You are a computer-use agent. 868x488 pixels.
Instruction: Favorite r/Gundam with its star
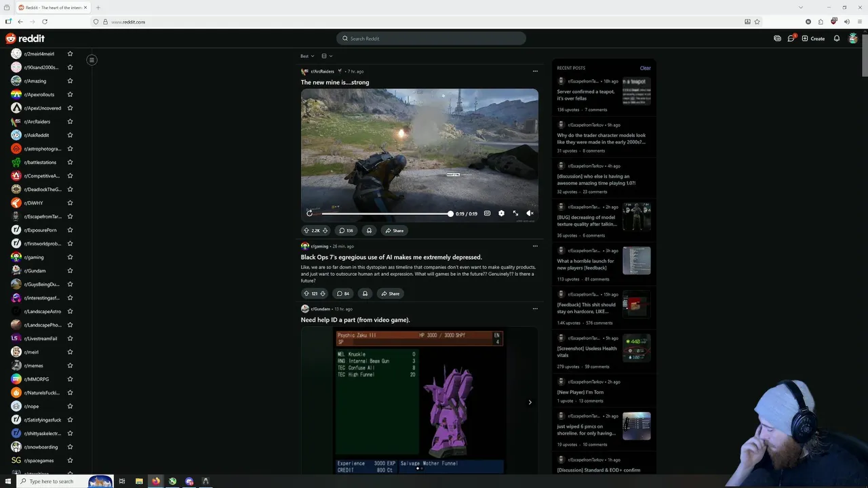coord(70,270)
